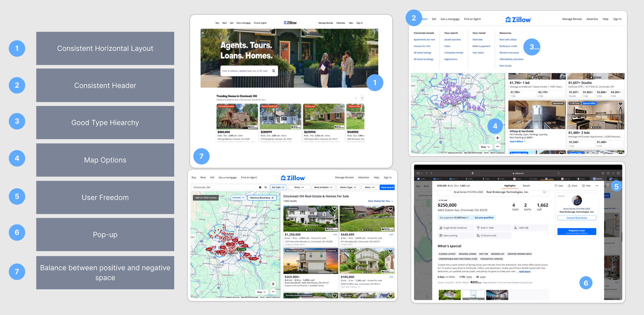Show the next photo on the $1,250,000 listing
644x315 pixels.
click(x=335, y=219)
